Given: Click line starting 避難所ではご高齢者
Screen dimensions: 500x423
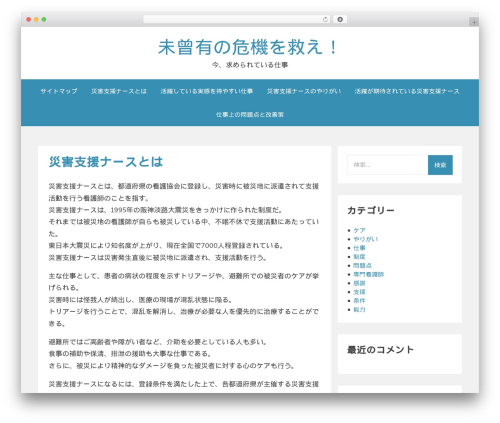Looking at the screenshot, I should [x=158, y=342].
